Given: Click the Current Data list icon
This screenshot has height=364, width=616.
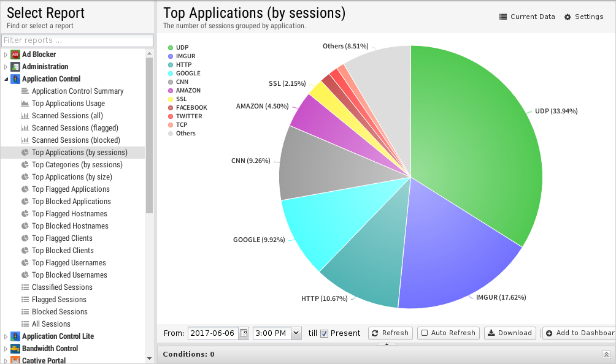Looking at the screenshot, I should click(503, 17).
